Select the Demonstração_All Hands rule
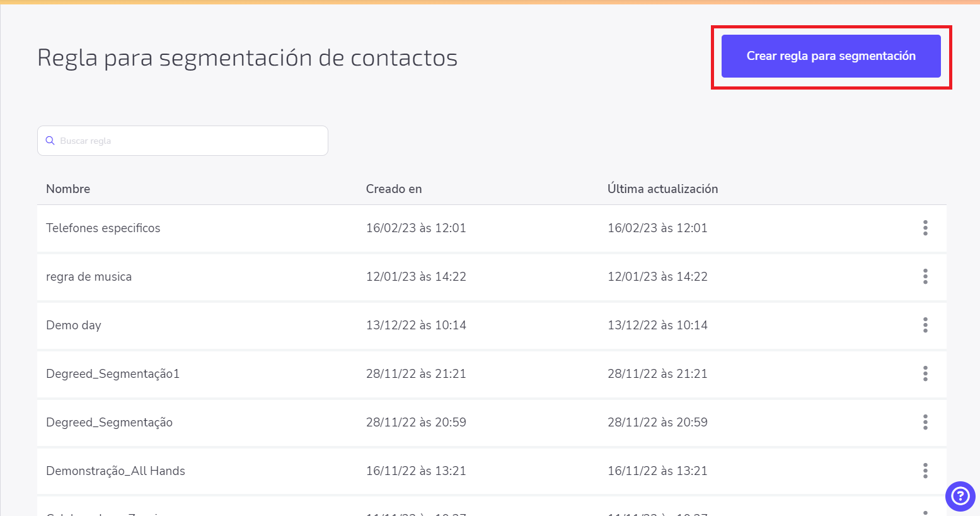 click(x=116, y=471)
